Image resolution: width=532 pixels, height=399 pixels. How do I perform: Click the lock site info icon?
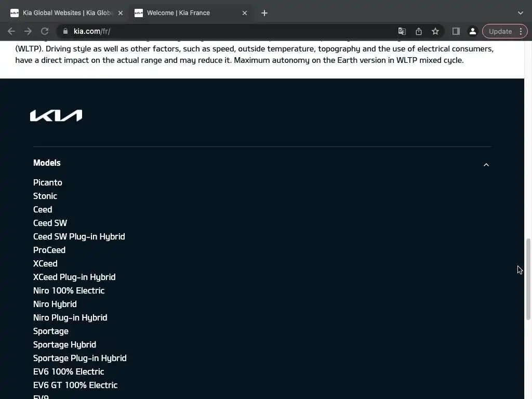tap(65, 31)
